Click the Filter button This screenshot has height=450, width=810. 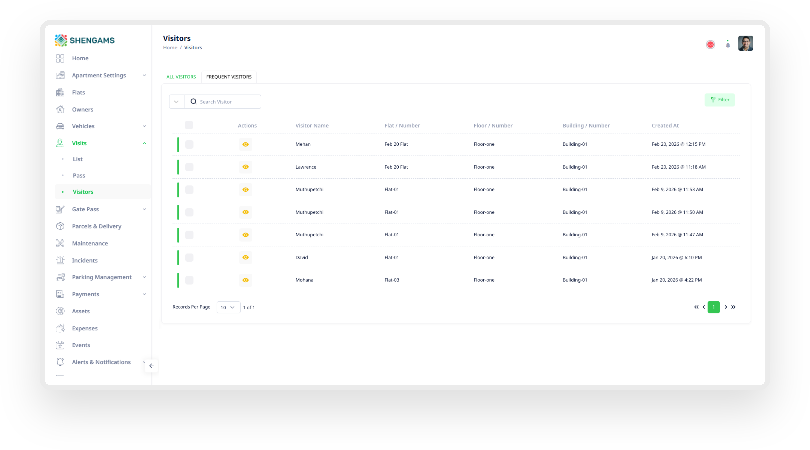pyautogui.click(x=720, y=100)
